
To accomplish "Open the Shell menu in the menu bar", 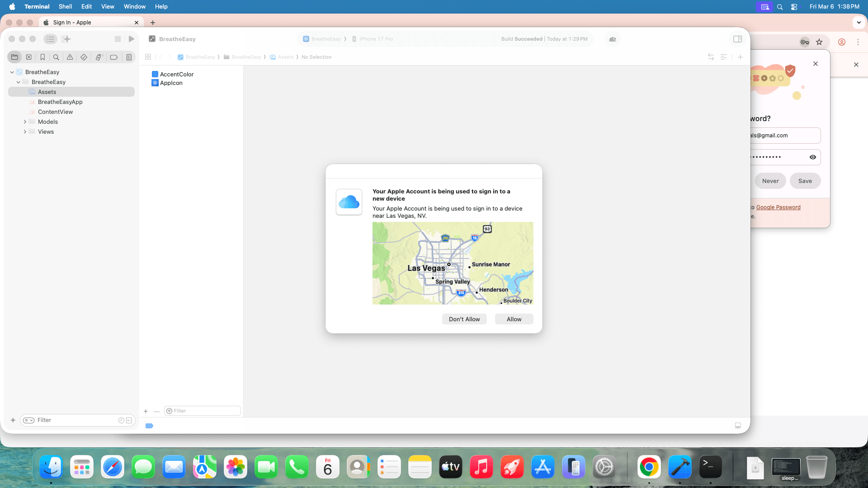I will pyautogui.click(x=65, y=6).
